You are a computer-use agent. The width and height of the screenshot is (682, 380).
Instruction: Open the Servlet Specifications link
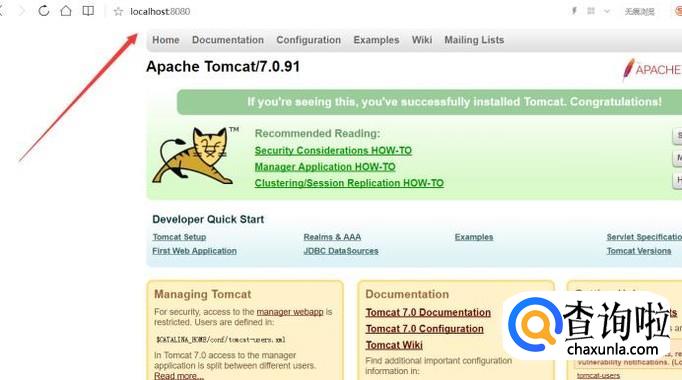click(x=644, y=237)
